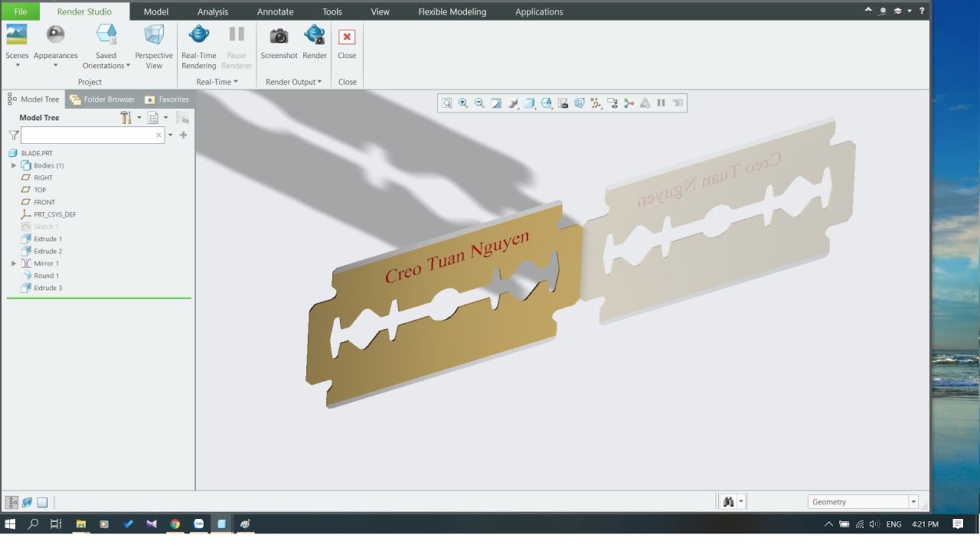Open Model Tree settings hammer icon
The width and height of the screenshot is (980, 551).
click(126, 118)
